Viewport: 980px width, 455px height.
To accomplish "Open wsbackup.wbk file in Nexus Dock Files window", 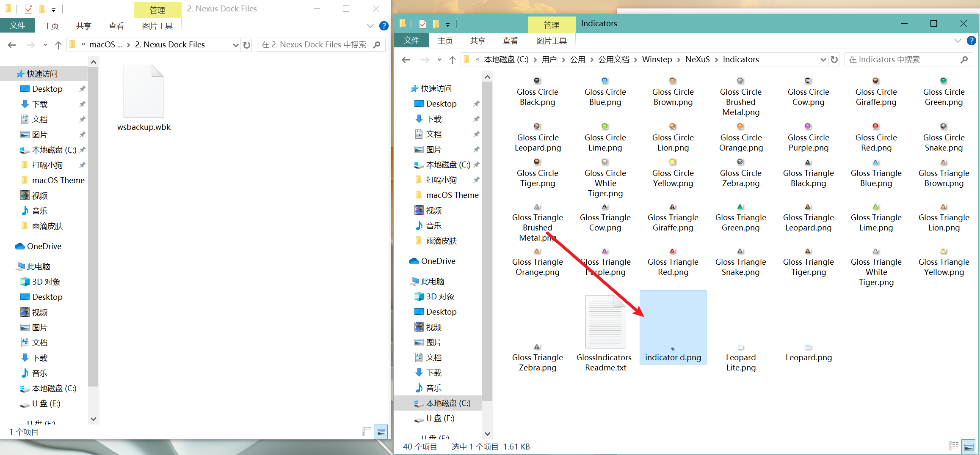I will point(144,98).
